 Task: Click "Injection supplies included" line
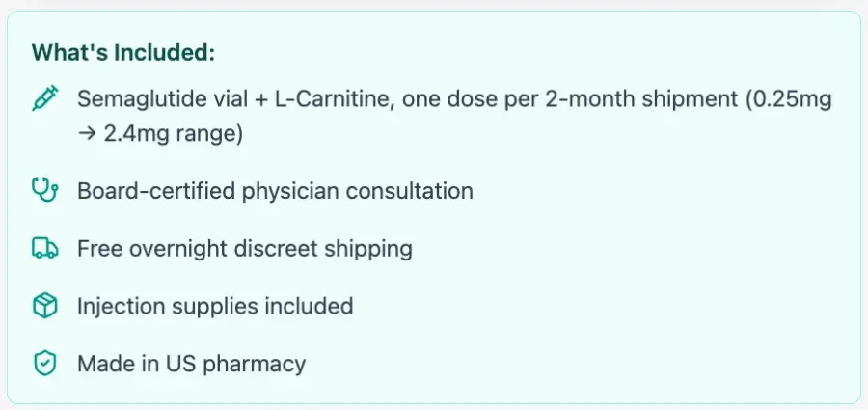tap(215, 307)
